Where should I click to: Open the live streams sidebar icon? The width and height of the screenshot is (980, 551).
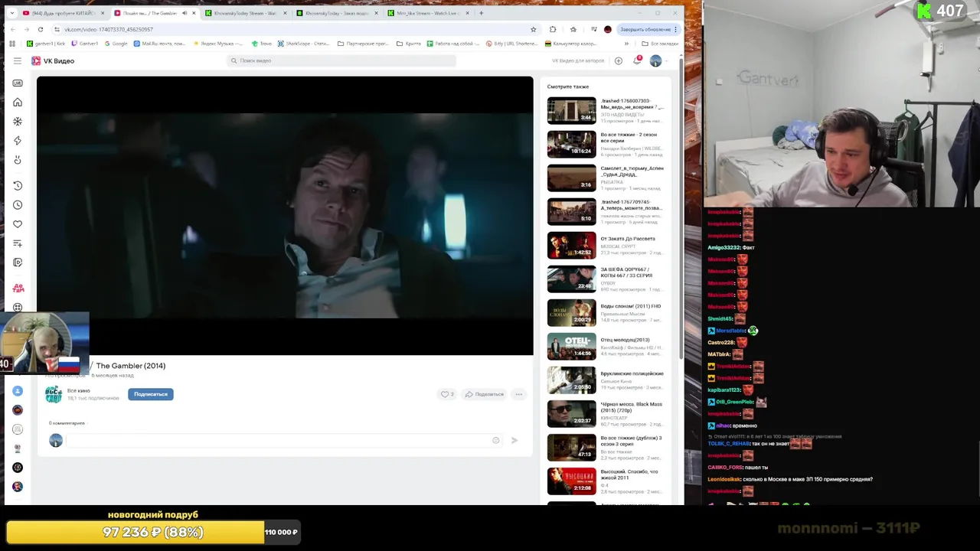coord(18,83)
